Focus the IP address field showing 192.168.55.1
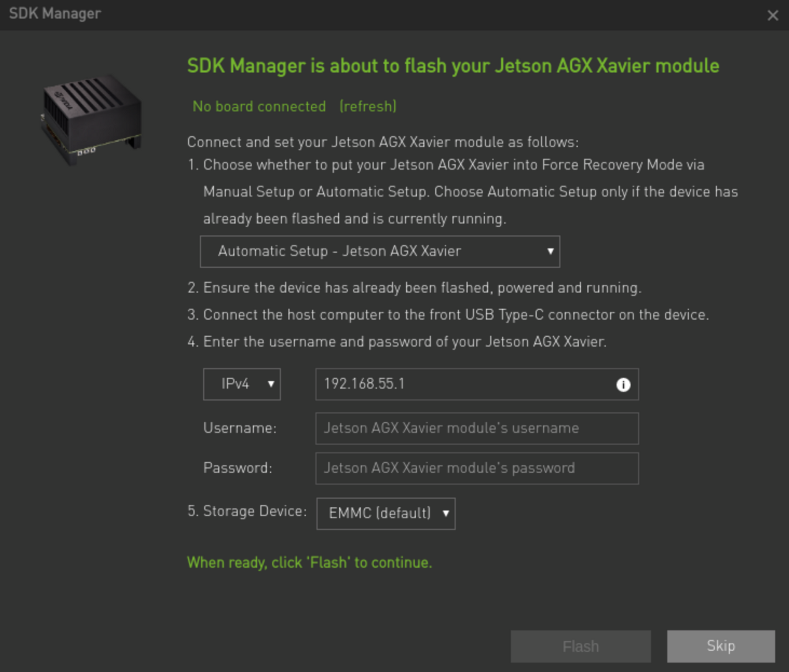The width and height of the screenshot is (789, 672). pos(477,384)
